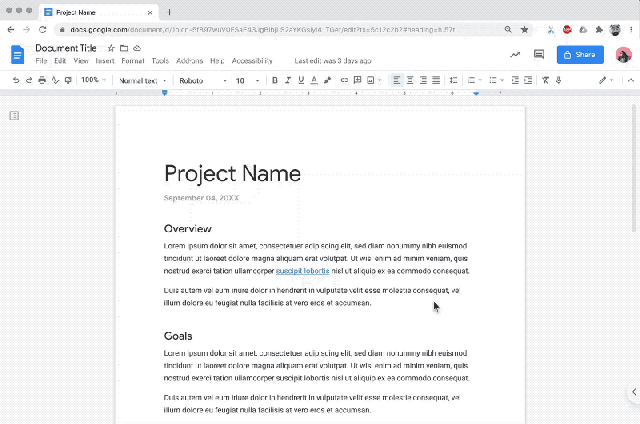Click the Insert image icon

[371, 80]
